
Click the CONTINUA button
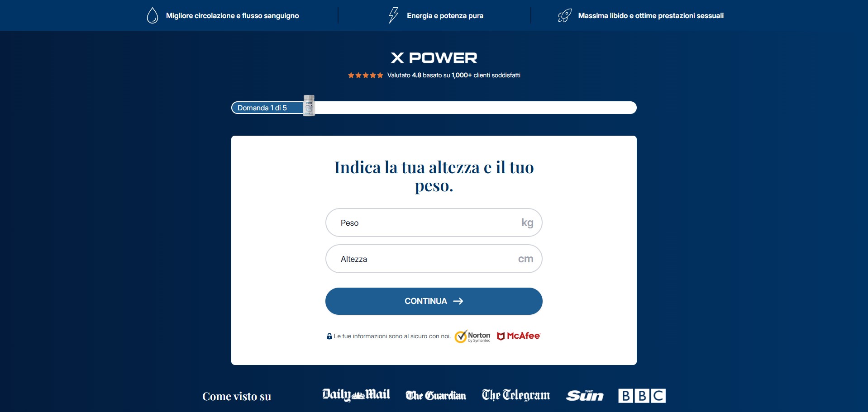tap(434, 301)
